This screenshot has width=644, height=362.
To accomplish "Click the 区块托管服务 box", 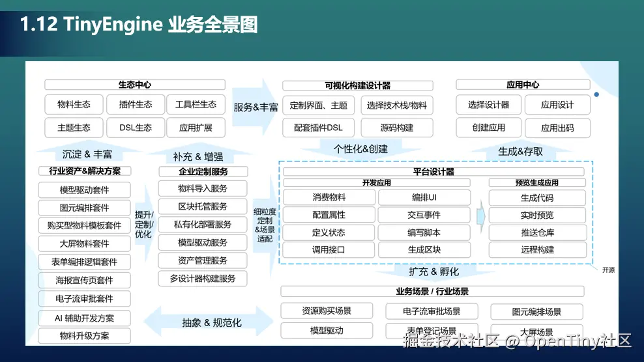I will [203, 206].
